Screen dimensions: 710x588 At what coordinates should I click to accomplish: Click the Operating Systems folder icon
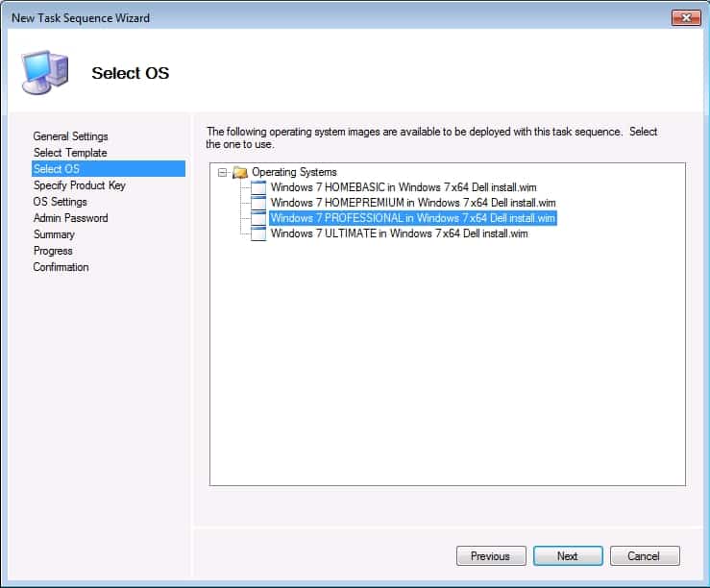pyautogui.click(x=240, y=173)
